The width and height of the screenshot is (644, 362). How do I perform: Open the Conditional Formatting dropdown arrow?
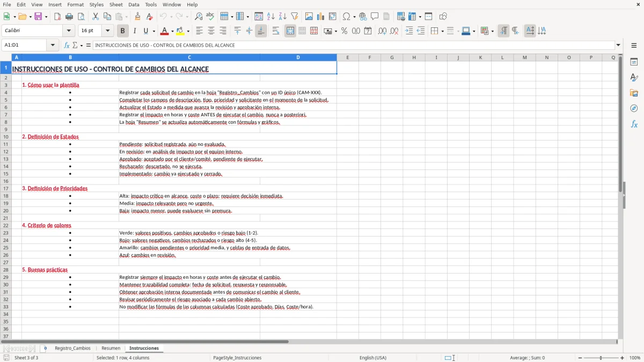coord(492,31)
